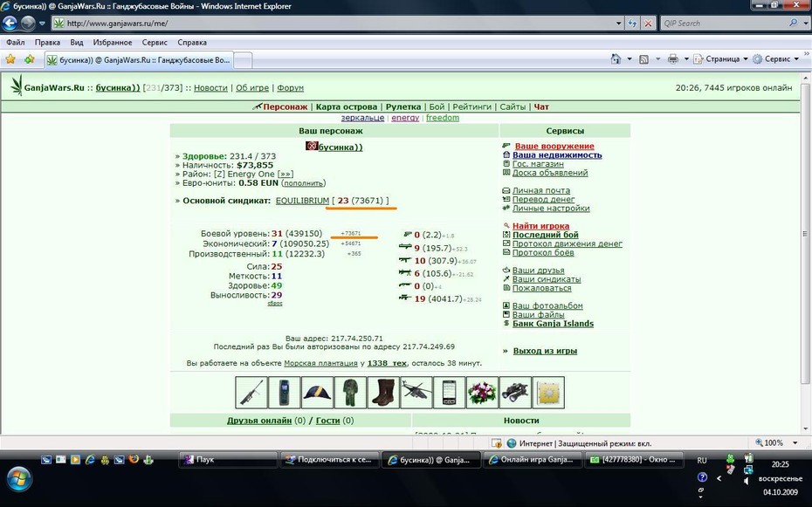Click the helicopter inventory item
The height and width of the screenshot is (507, 812).
pyautogui.click(x=416, y=392)
